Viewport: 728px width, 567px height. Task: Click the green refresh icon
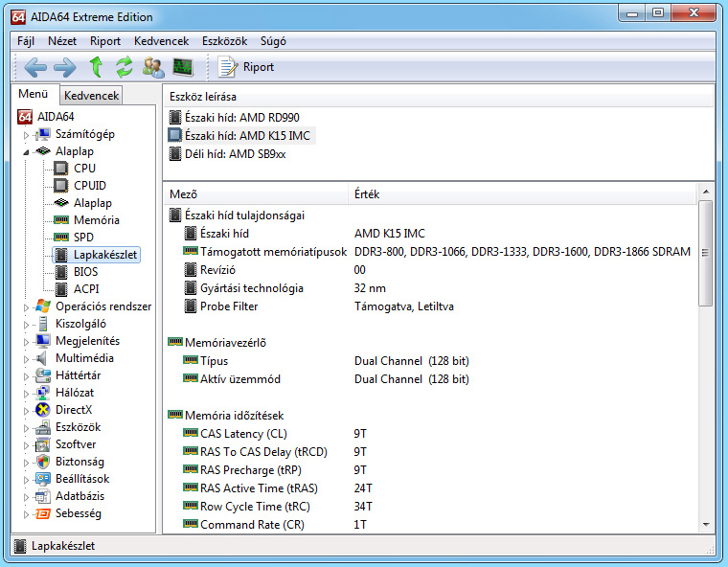pos(124,67)
